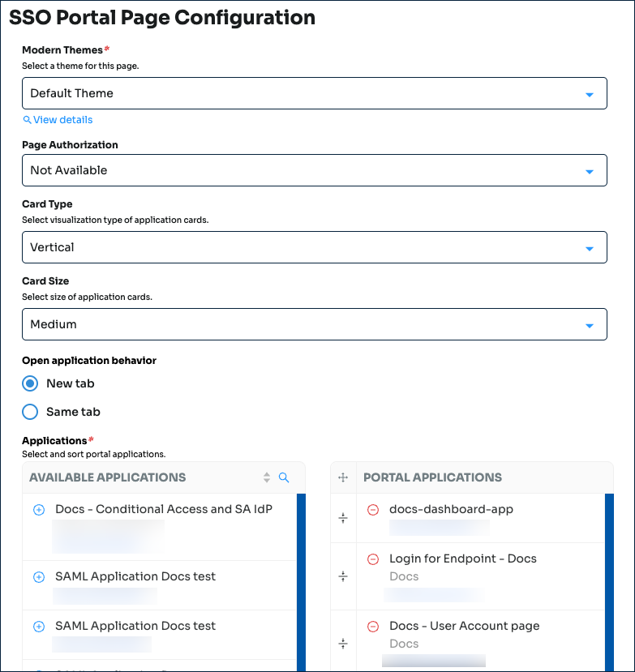The width and height of the screenshot is (635, 672).
Task: Sort the Available Applications list
Action: click(x=267, y=478)
